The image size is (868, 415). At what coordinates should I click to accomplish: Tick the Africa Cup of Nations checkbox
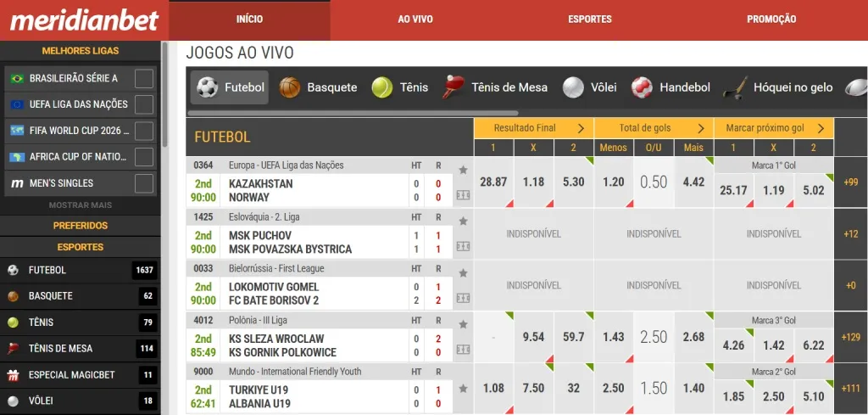144,157
